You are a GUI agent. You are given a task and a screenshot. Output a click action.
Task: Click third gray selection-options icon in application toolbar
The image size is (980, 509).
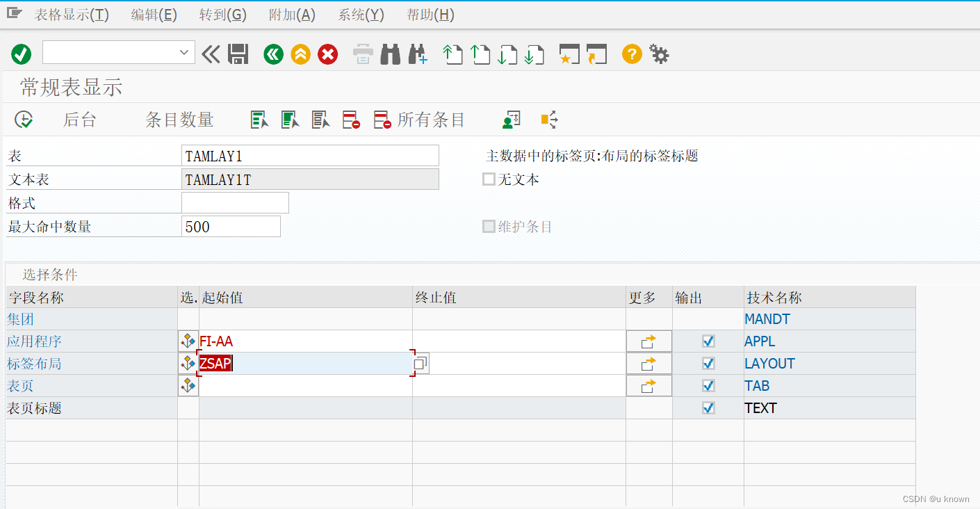[321, 120]
